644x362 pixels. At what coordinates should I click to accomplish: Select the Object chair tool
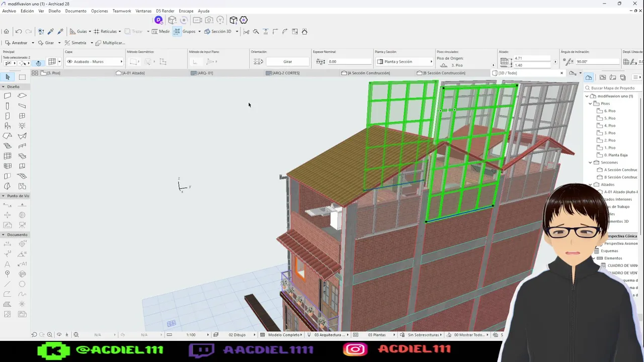click(x=8, y=126)
